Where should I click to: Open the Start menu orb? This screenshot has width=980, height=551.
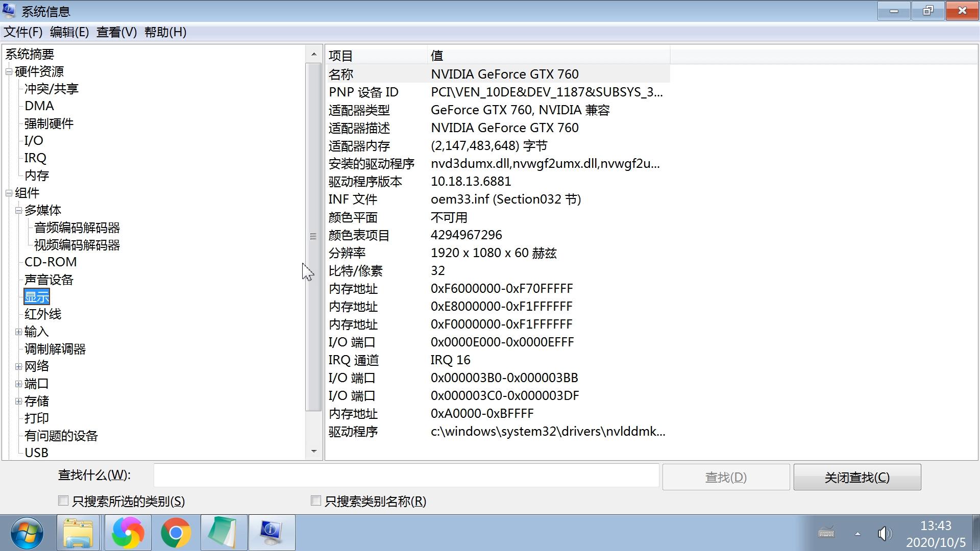(x=27, y=533)
